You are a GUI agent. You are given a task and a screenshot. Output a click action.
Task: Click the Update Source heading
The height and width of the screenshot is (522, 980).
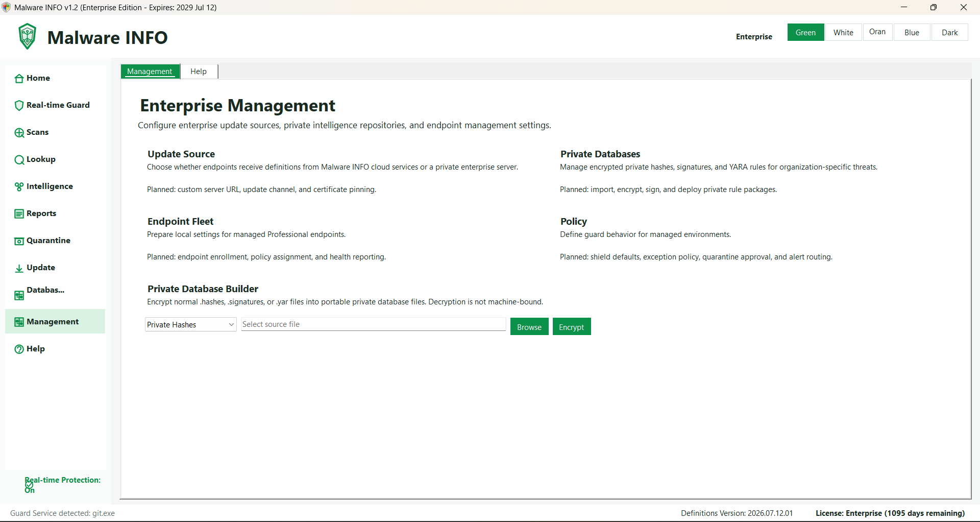coord(181,154)
